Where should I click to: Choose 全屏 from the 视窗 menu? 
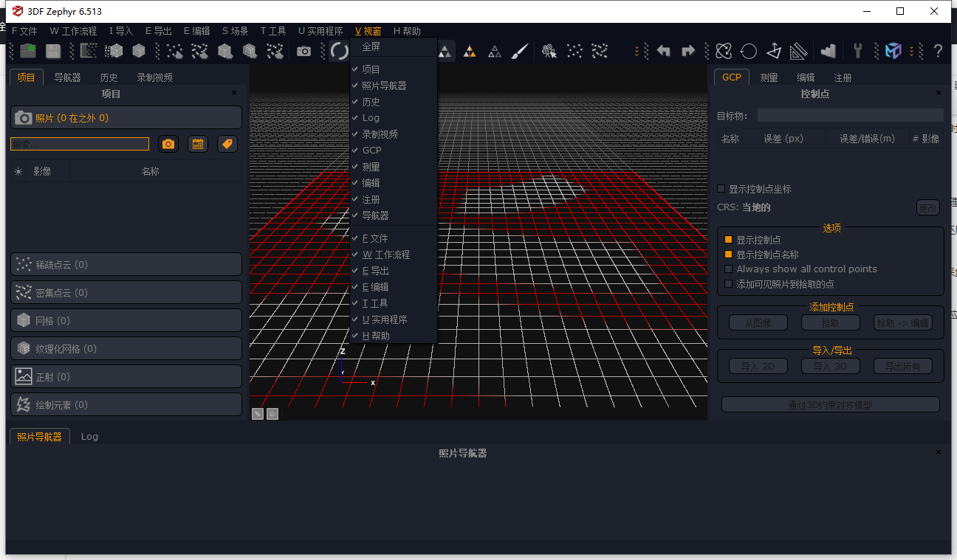(x=394, y=47)
